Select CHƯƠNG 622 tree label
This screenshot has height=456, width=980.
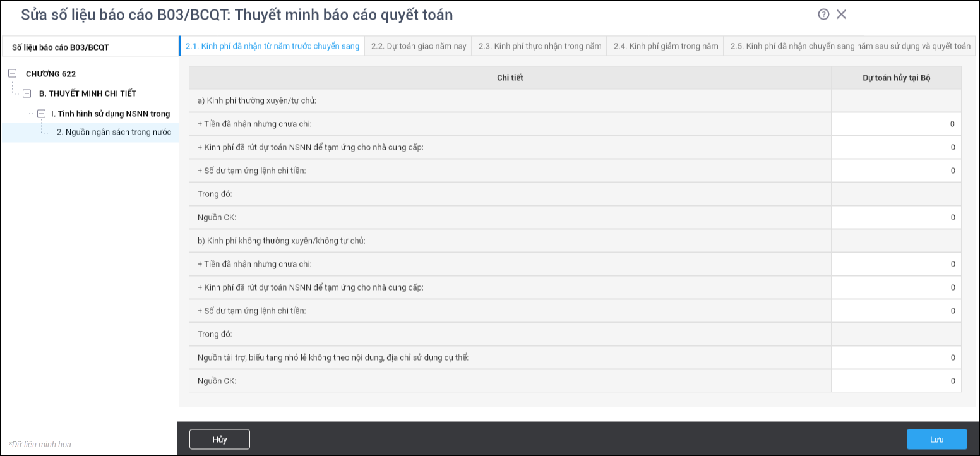[x=51, y=74]
